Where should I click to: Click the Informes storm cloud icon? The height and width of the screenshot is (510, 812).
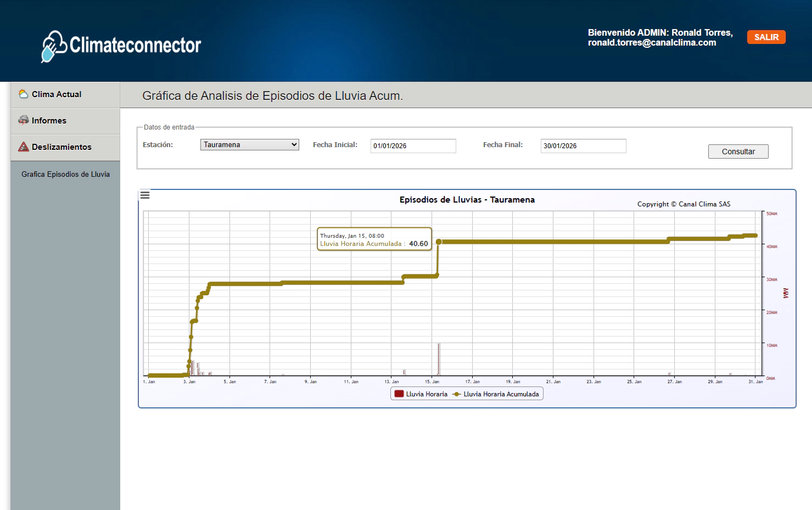pyautogui.click(x=24, y=120)
